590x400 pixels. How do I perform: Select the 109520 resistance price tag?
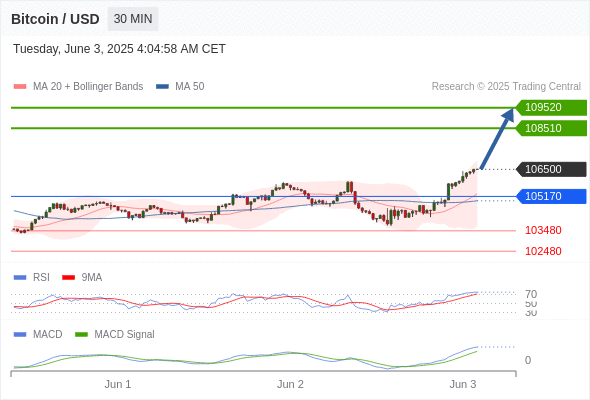click(551, 108)
